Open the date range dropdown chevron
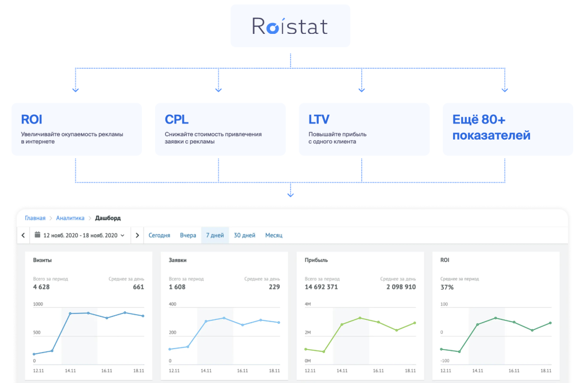 click(x=122, y=235)
